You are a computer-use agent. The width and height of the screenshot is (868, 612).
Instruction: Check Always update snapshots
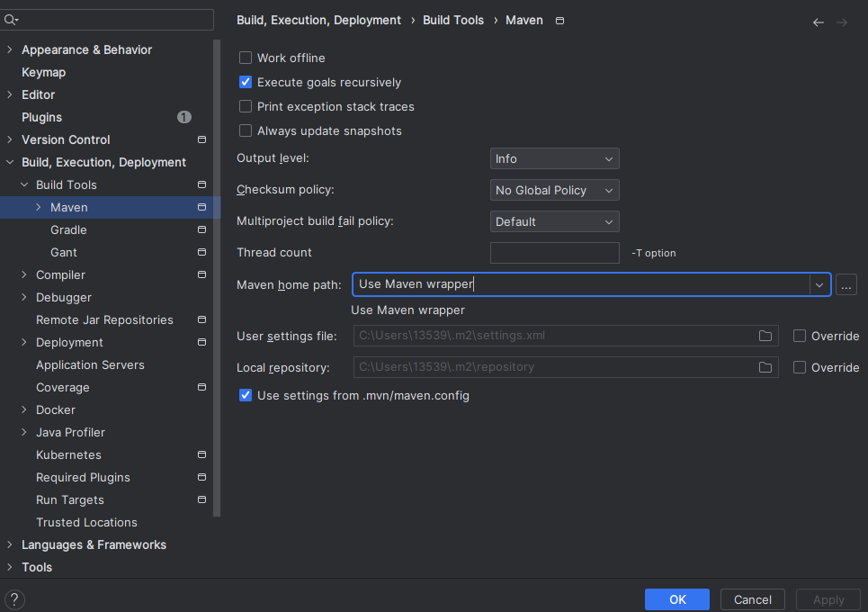246,130
